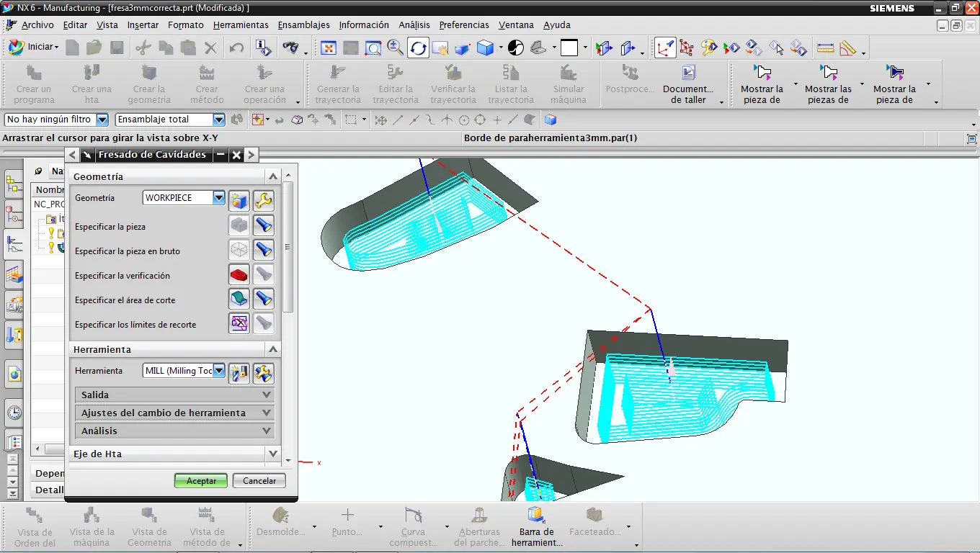Open the Ensamblaje total dropdown

click(219, 120)
